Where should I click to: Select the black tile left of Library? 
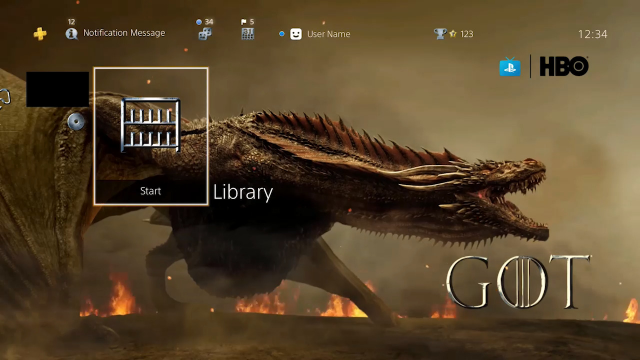58,89
